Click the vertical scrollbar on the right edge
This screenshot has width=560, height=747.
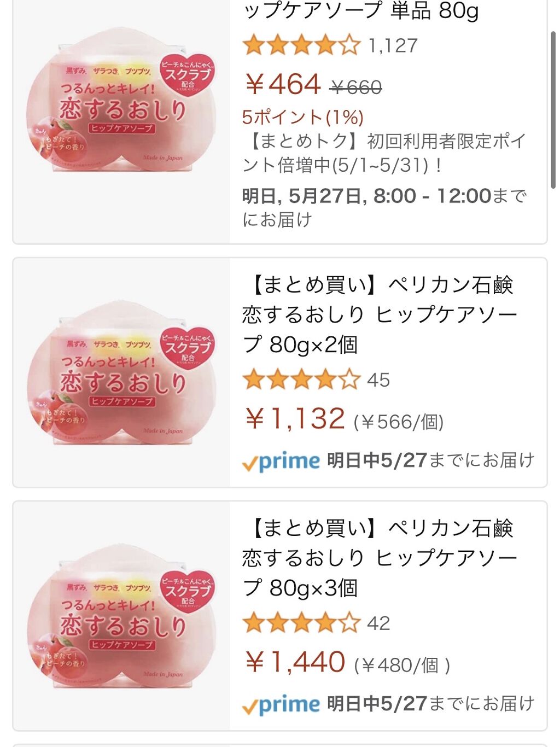tap(553, 109)
